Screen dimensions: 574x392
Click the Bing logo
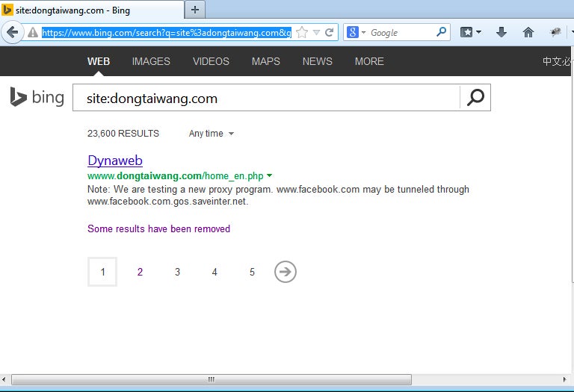click(x=37, y=97)
